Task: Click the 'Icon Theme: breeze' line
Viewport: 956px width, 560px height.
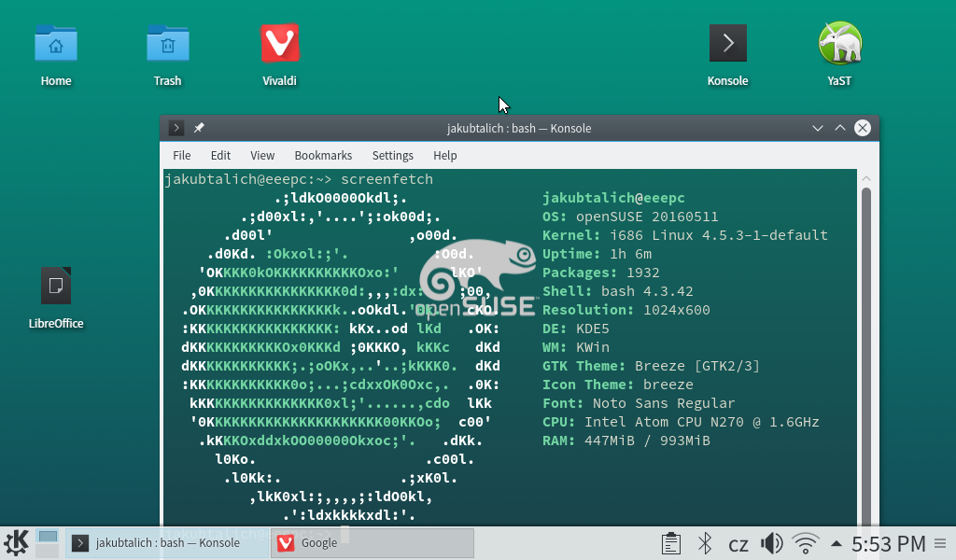Action: (x=618, y=385)
